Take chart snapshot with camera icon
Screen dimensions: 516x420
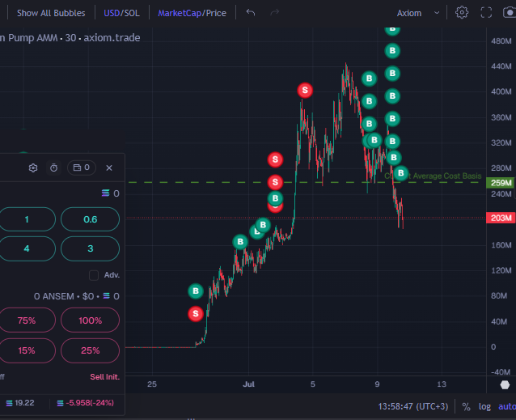click(510, 12)
